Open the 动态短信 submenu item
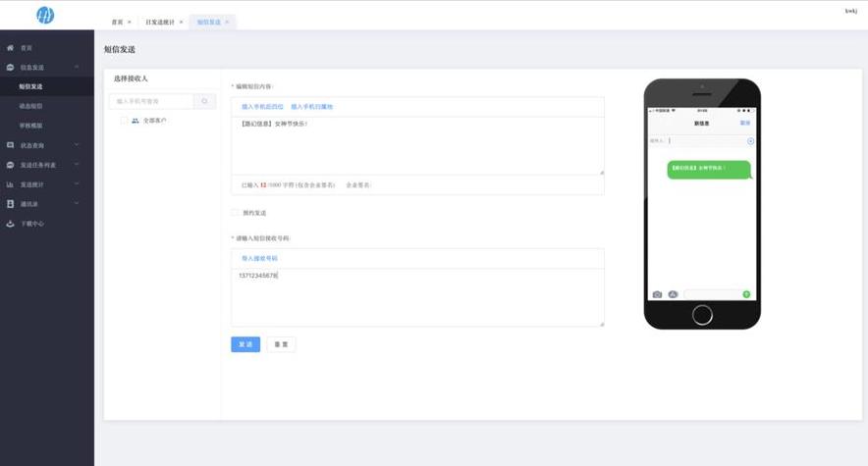The image size is (868, 466). tap(31, 106)
